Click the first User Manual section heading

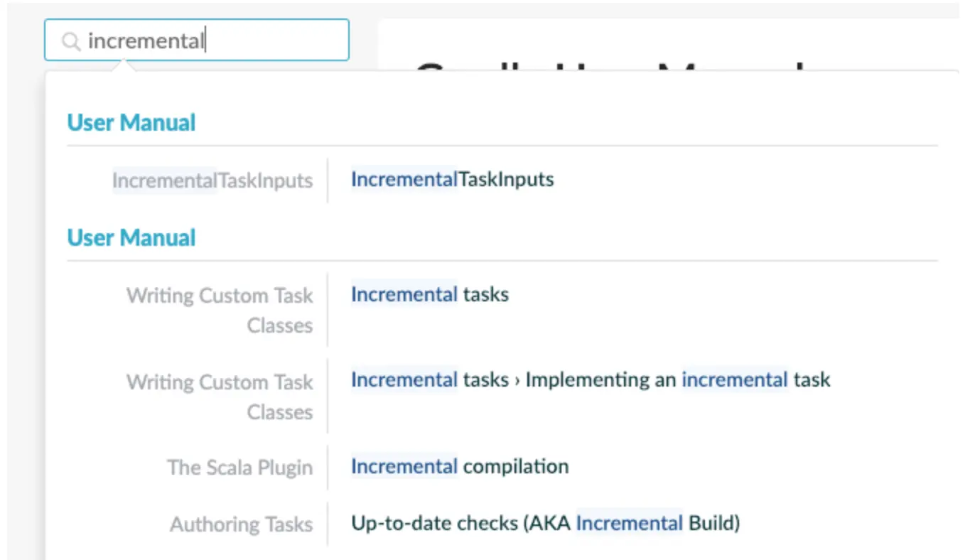131,122
